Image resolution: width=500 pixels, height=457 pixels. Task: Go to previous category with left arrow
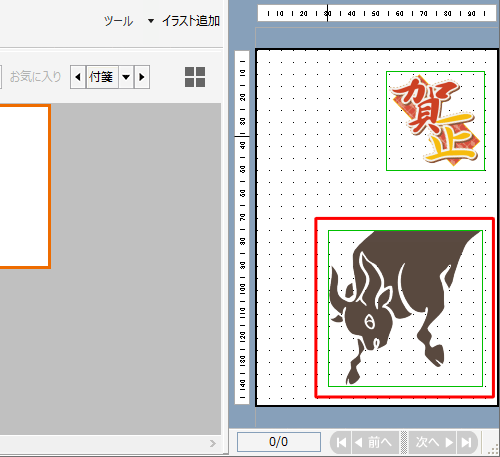(x=78, y=77)
